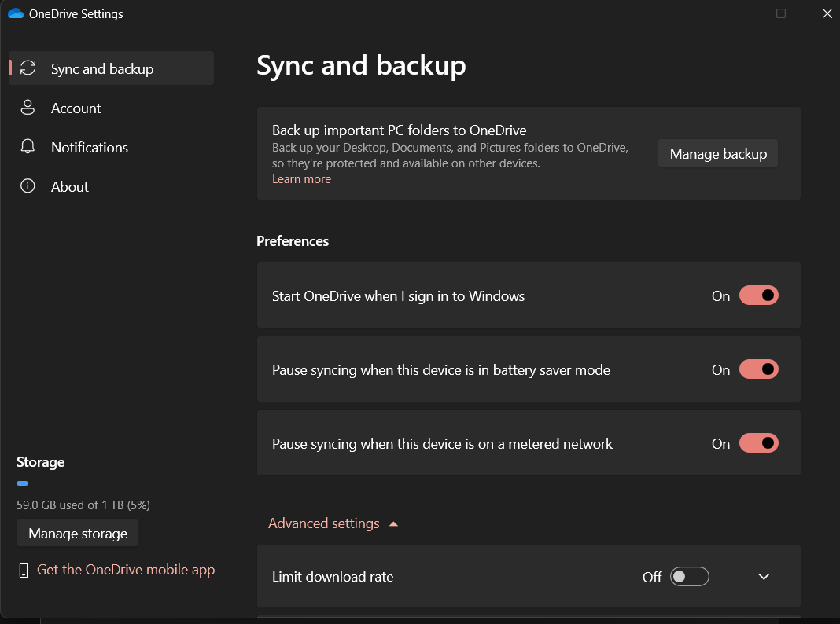This screenshot has height=624, width=840.
Task: Maximize the OneDrive Settings window
Action: (x=781, y=13)
